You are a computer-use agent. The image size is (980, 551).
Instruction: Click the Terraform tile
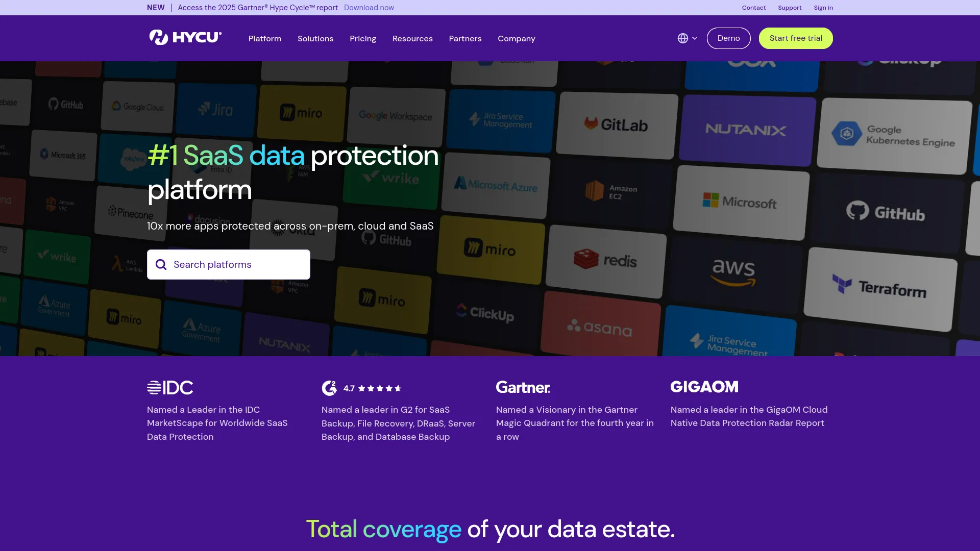tap(880, 289)
